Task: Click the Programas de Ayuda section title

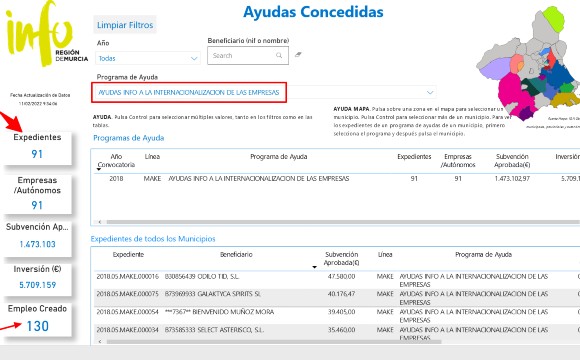Action: [128, 138]
